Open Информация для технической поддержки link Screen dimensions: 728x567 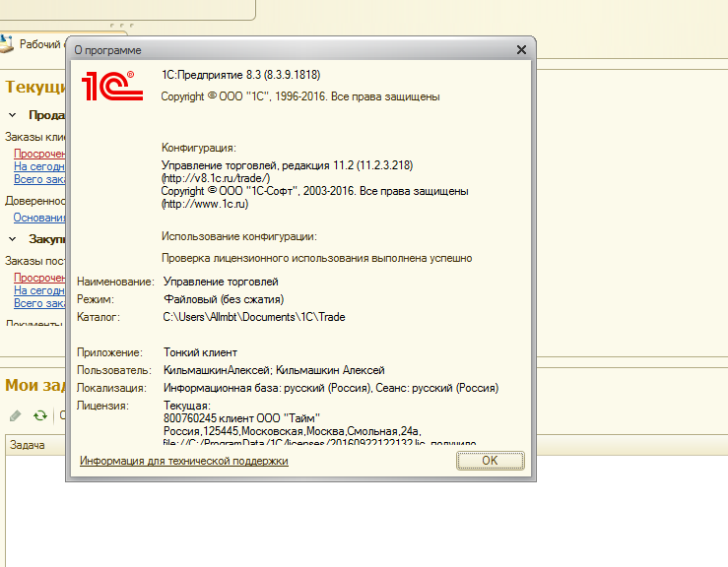pyautogui.click(x=183, y=461)
